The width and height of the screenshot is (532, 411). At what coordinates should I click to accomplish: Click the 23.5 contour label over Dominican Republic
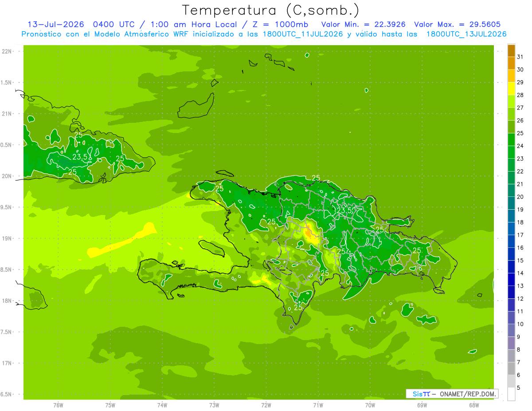click(344, 211)
